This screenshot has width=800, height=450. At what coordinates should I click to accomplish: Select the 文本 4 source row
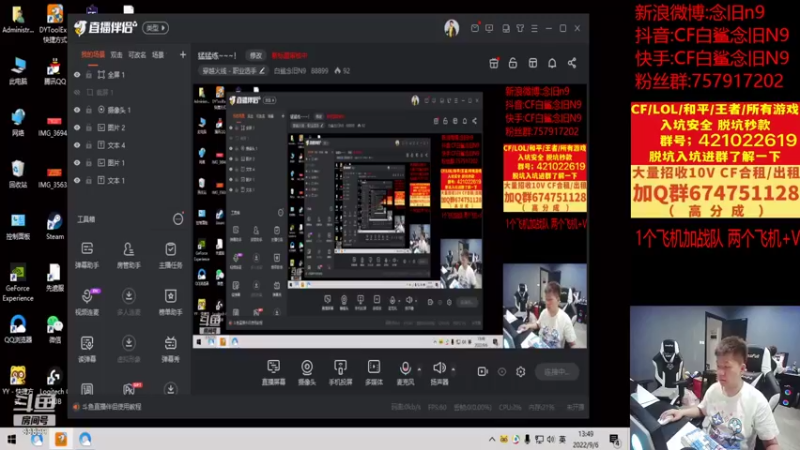coord(130,145)
